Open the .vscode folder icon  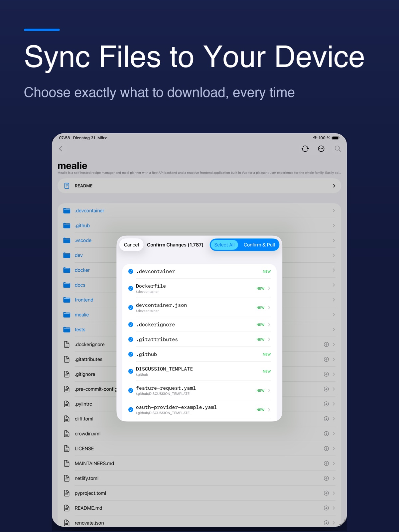[67, 240]
